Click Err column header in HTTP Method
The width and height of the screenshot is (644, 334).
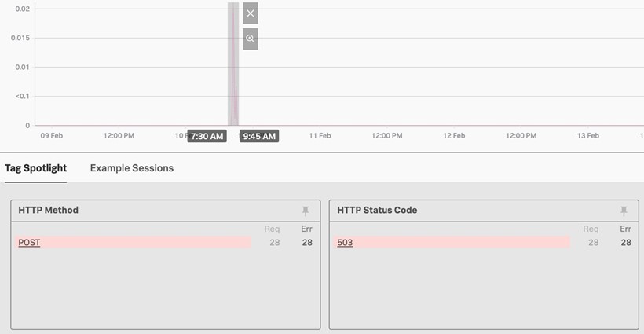(306, 229)
